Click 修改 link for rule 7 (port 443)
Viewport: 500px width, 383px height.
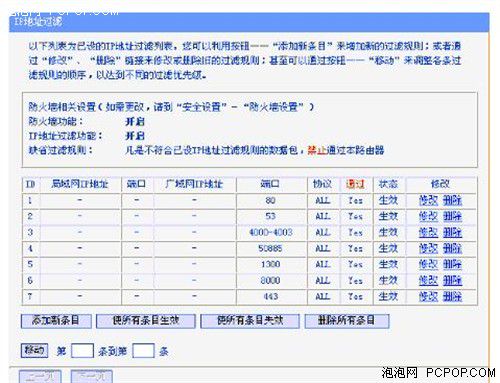[x=428, y=296]
